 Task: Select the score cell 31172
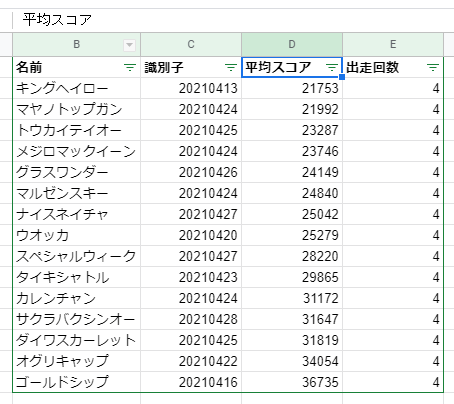292,298
